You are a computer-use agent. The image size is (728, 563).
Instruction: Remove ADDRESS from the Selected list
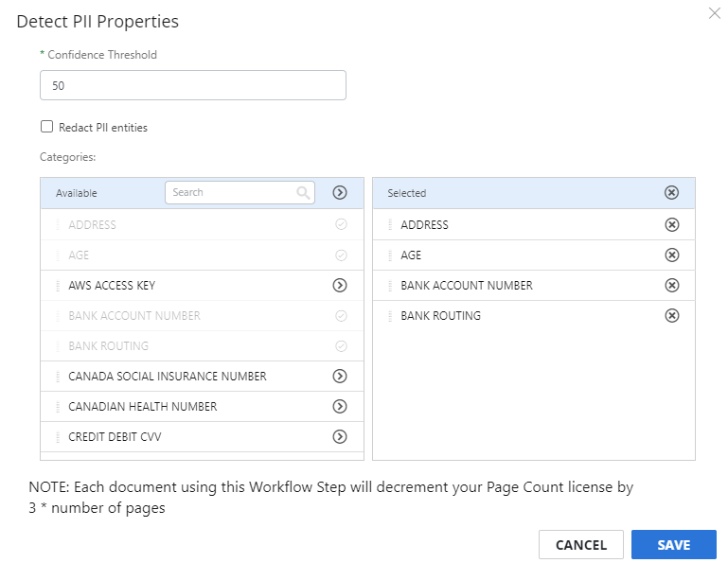point(672,224)
